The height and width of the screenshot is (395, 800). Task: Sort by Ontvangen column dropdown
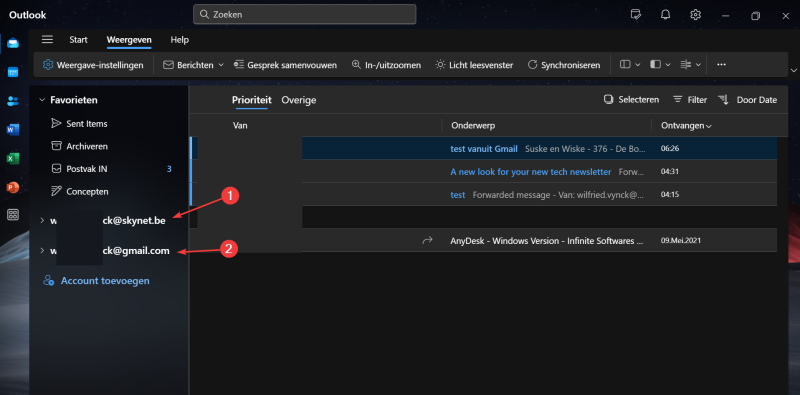(x=686, y=125)
